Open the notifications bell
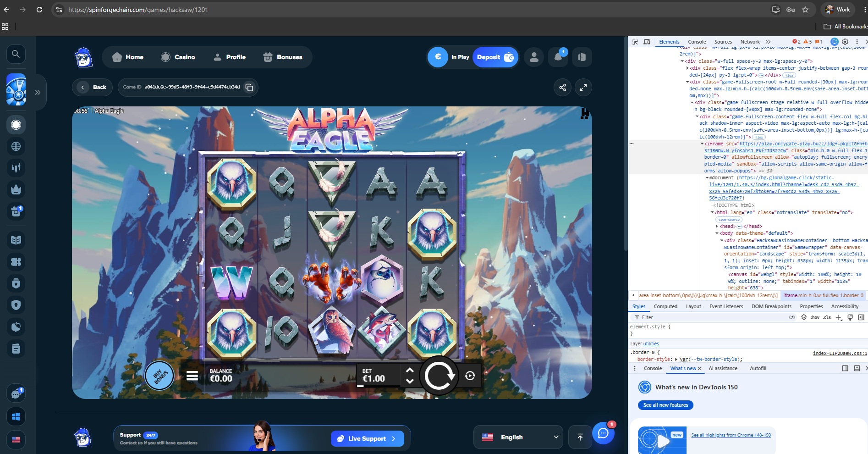Viewport: 868px width, 454px height. [x=558, y=57]
